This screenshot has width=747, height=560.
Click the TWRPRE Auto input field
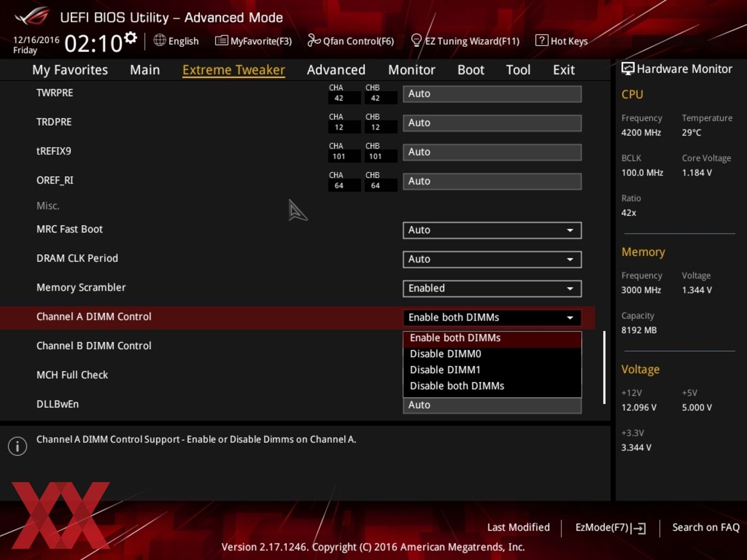pyautogui.click(x=492, y=93)
